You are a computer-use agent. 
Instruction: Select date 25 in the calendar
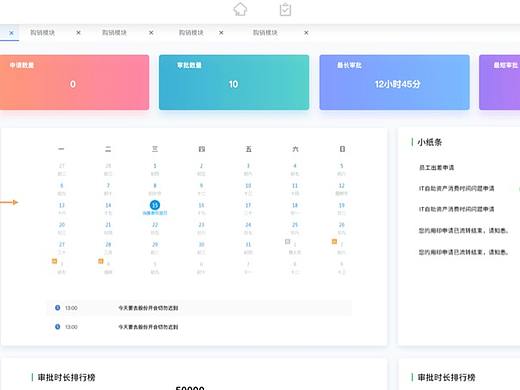pos(295,225)
